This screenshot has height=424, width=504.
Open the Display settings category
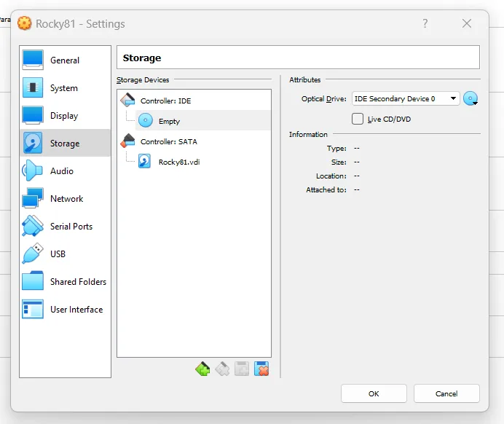[65, 115]
